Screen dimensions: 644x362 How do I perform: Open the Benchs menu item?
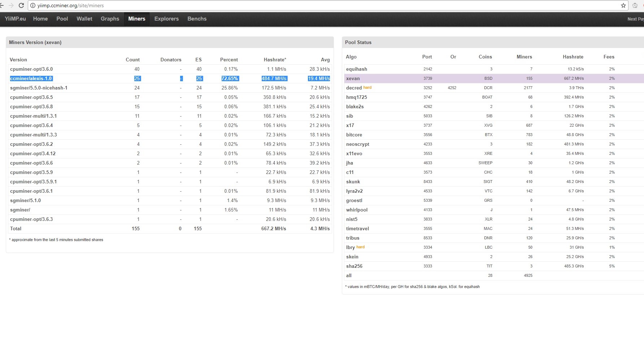coord(197,19)
